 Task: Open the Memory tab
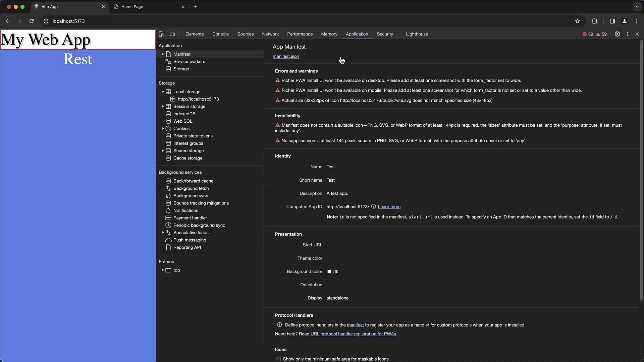tap(329, 34)
